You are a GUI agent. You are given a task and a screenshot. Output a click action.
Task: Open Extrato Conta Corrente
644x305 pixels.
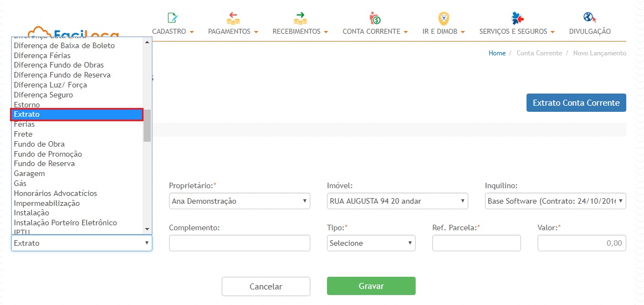(576, 103)
